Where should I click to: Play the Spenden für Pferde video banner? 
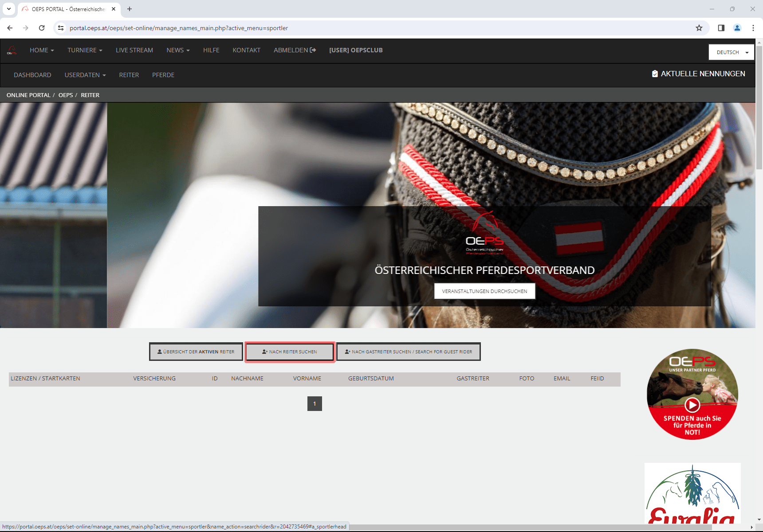(692, 404)
